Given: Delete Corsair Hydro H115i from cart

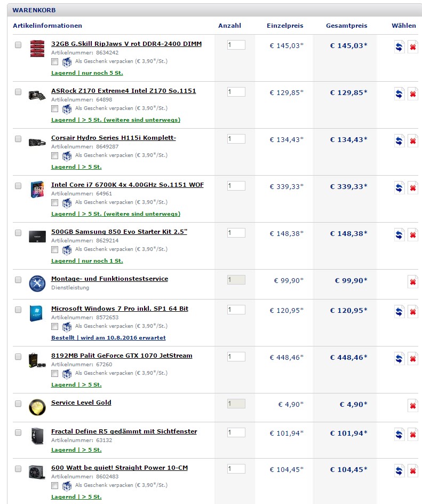Looking at the screenshot, I should [x=413, y=141].
